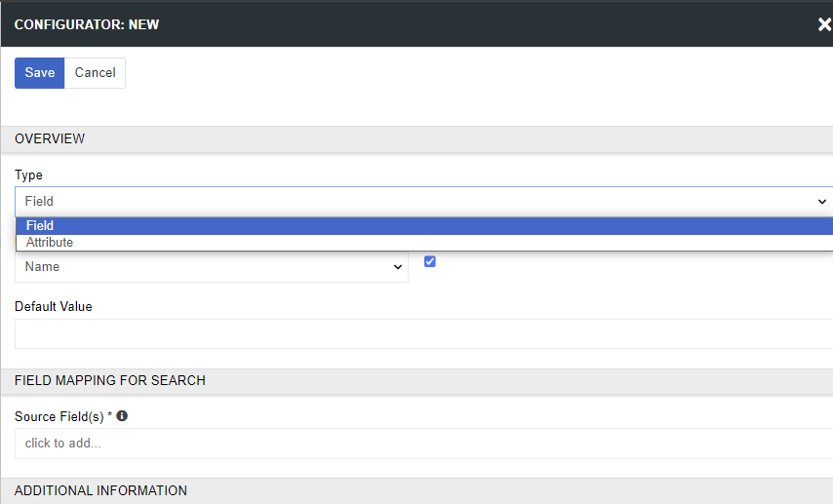Screen dimensions: 833x504
Task: Choose the Attribute option in Type list
Action: pyautogui.click(x=50, y=243)
